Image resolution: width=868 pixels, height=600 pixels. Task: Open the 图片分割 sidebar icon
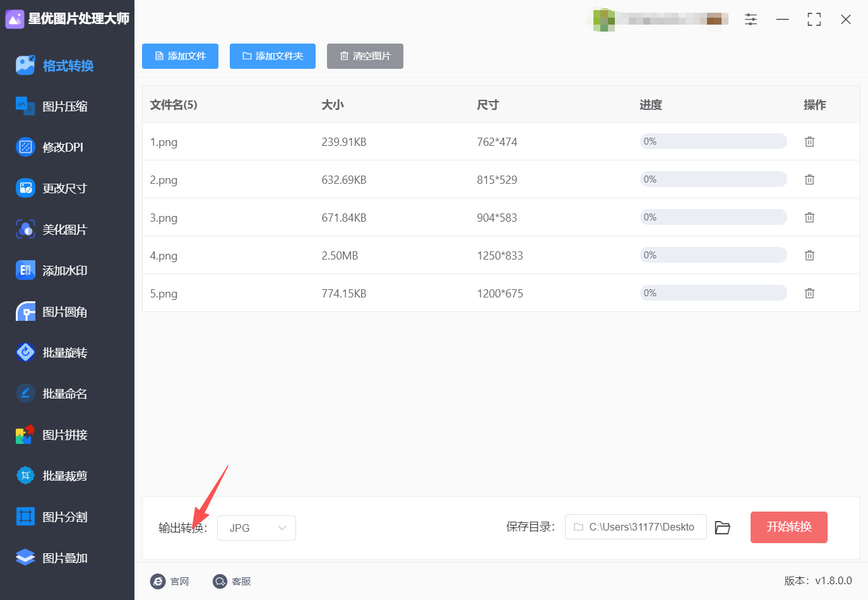25,517
